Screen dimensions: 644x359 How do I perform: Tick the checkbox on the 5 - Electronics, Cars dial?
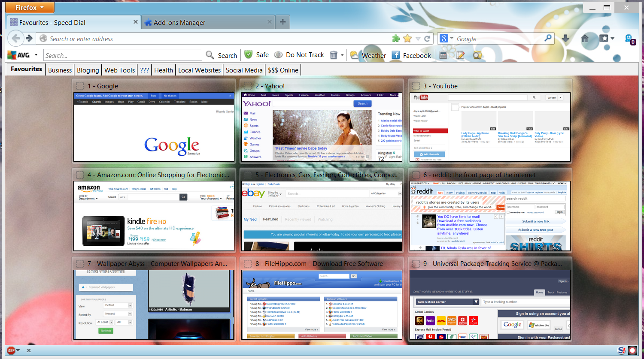[x=247, y=175]
